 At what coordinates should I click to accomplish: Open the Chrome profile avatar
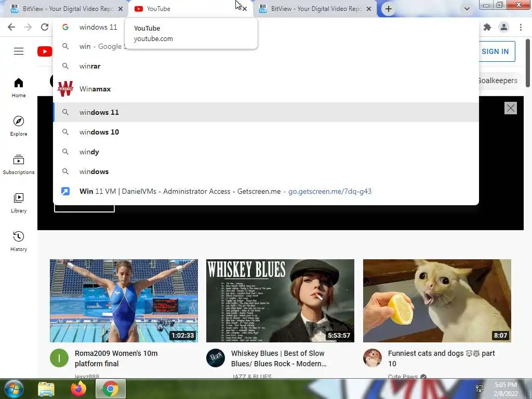point(504,27)
